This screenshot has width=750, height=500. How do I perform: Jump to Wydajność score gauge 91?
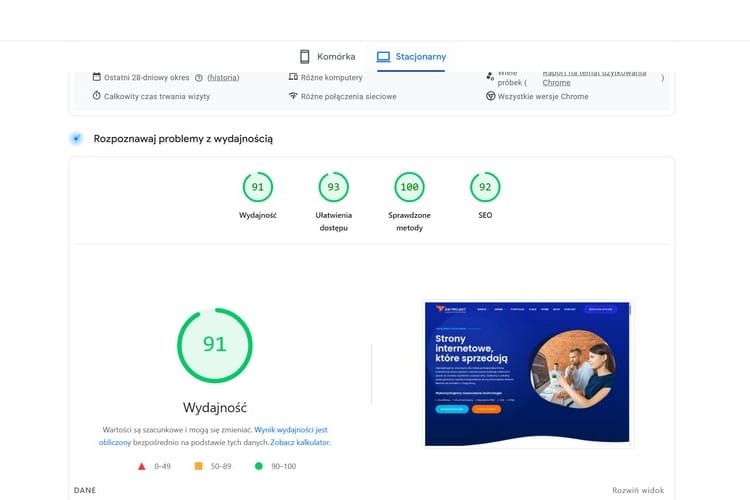point(258,187)
